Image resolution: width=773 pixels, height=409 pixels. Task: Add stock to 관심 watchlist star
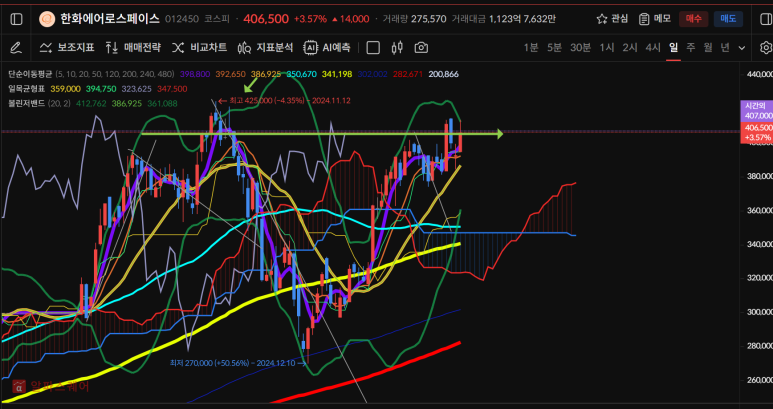pos(612,19)
